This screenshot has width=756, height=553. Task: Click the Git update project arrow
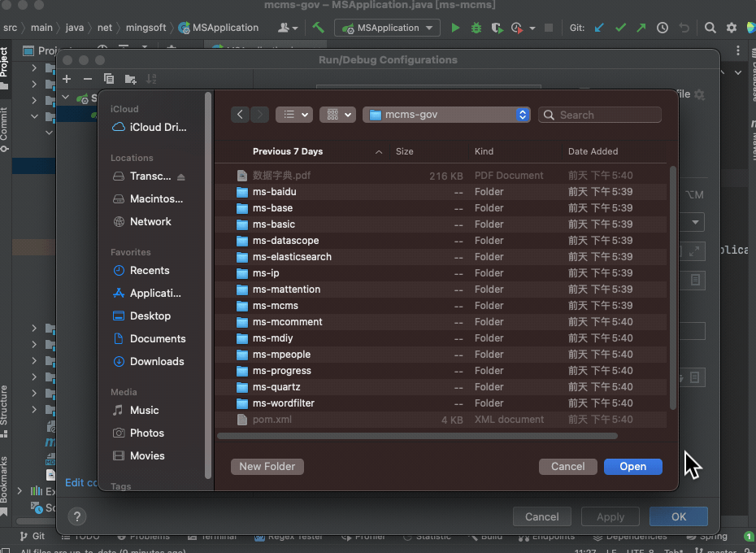tap(599, 28)
